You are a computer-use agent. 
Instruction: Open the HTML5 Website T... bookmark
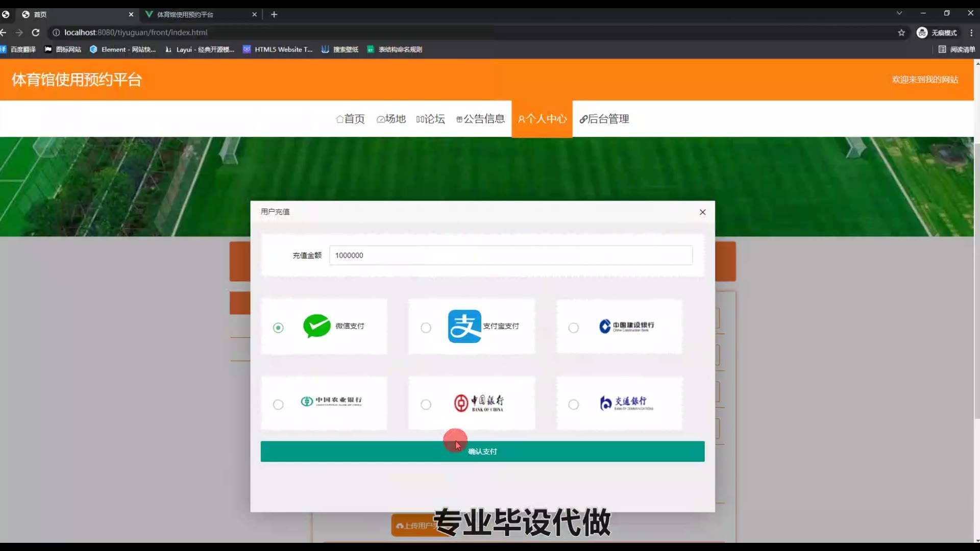point(278,49)
